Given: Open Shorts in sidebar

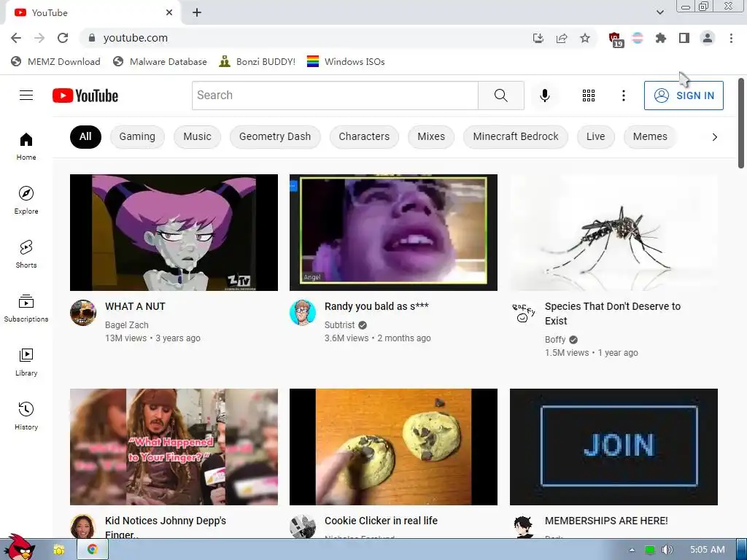Looking at the screenshot, I should point(26,254).
